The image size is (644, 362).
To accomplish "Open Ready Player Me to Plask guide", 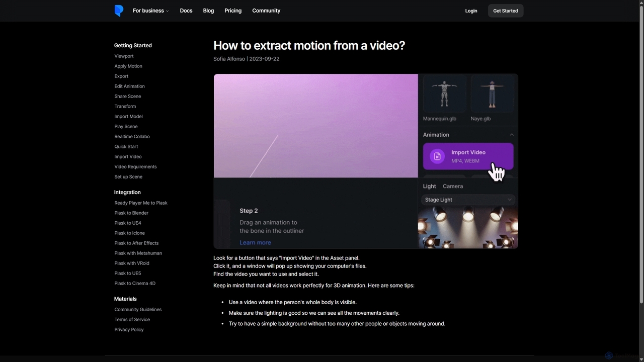I will (141, 203).
